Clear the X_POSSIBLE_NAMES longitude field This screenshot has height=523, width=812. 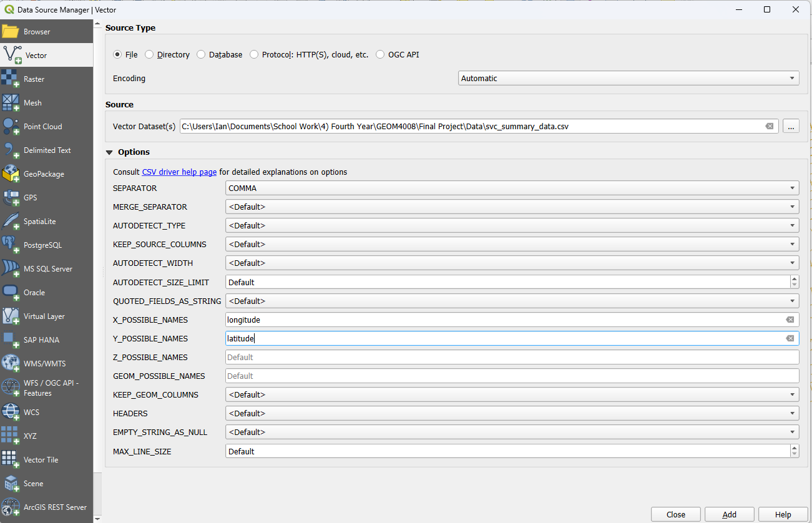click(x=790, y=320)
